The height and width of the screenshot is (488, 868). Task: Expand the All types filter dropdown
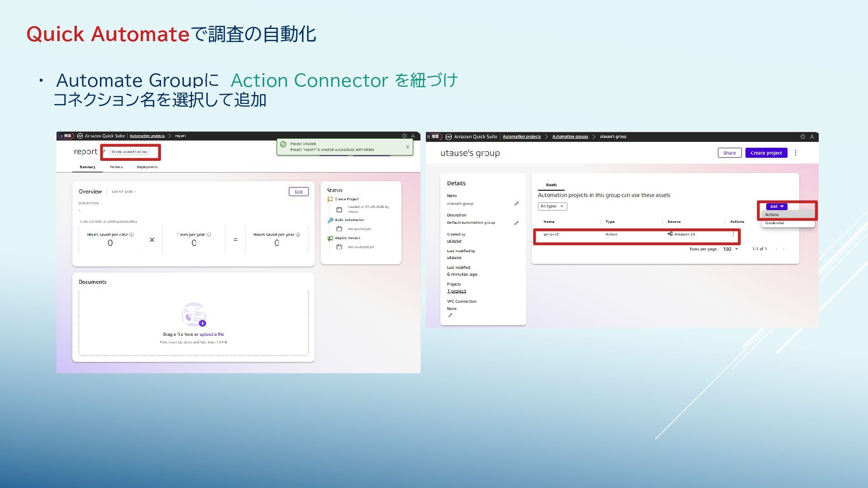coord(552,206)
